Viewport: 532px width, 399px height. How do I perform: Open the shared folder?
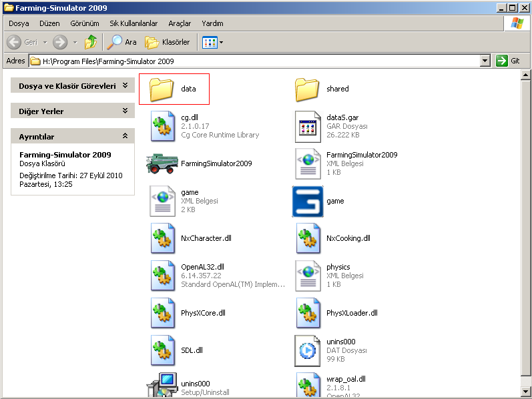[x=308, y=89]
